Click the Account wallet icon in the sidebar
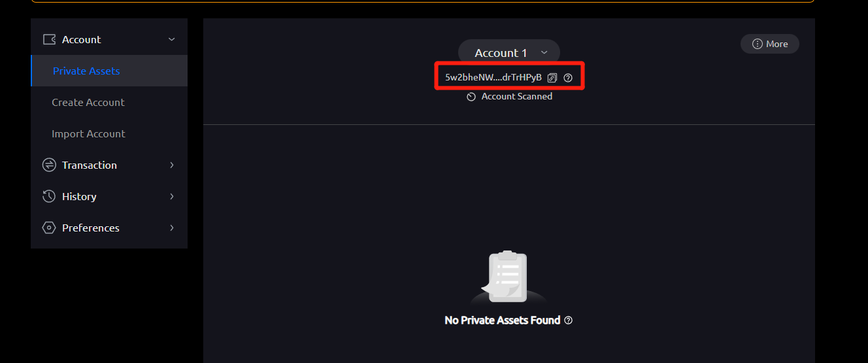 coord(49,39)
